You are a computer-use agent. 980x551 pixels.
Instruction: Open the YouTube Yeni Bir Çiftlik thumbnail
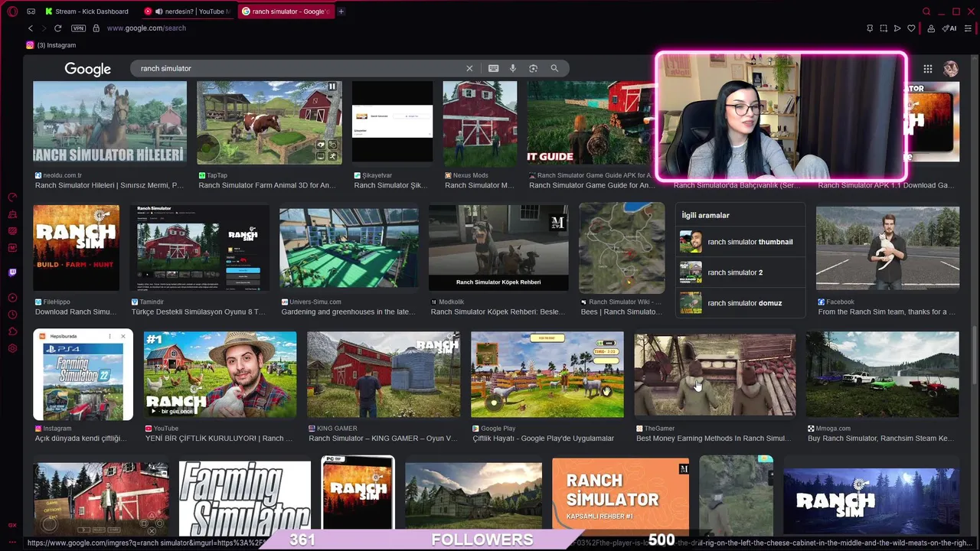(x=220, y=375)
